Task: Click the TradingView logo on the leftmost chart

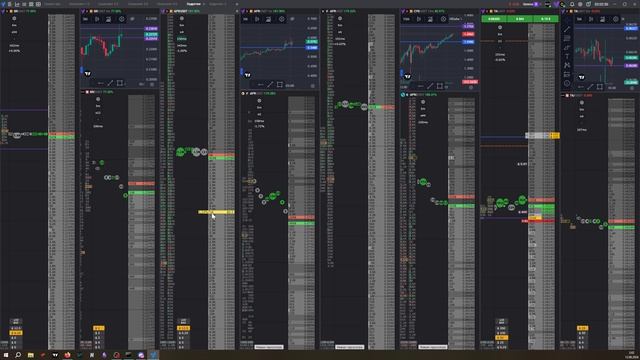Action: point(87,74)
